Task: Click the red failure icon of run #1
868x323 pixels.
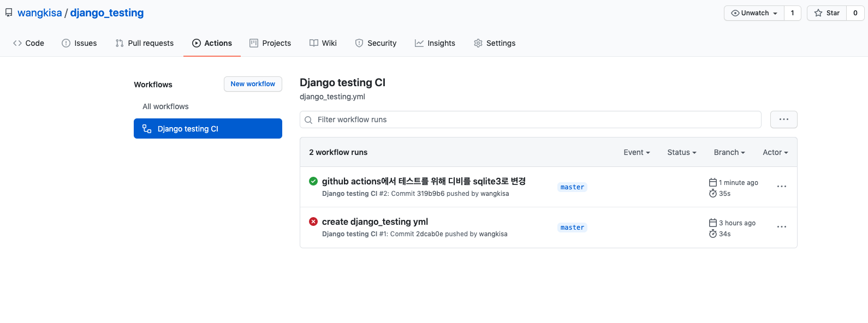Action: click(x=313, y=222)
